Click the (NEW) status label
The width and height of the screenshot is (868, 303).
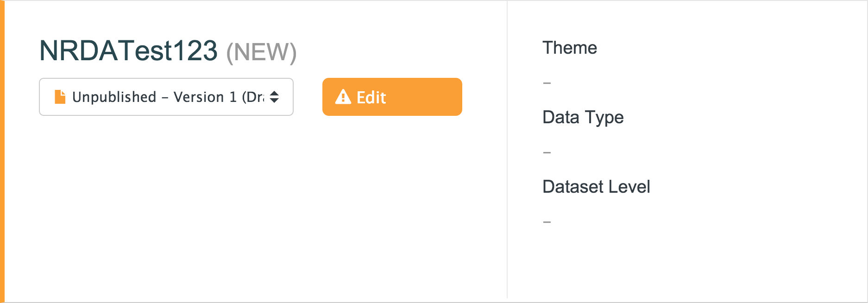tap(261, 52)
